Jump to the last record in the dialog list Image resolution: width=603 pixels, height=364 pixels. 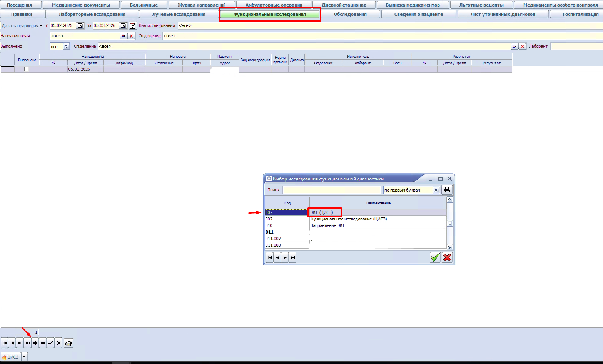[292, 257]
